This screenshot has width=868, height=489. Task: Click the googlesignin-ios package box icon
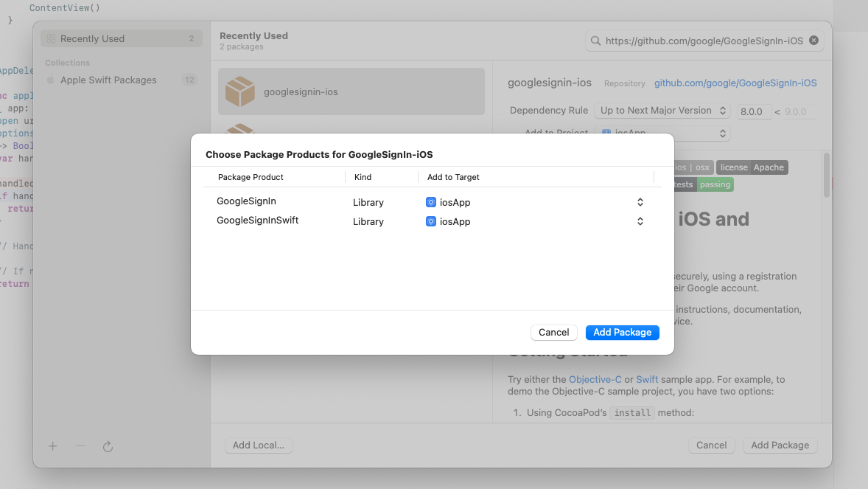click(x=239, y=91)
